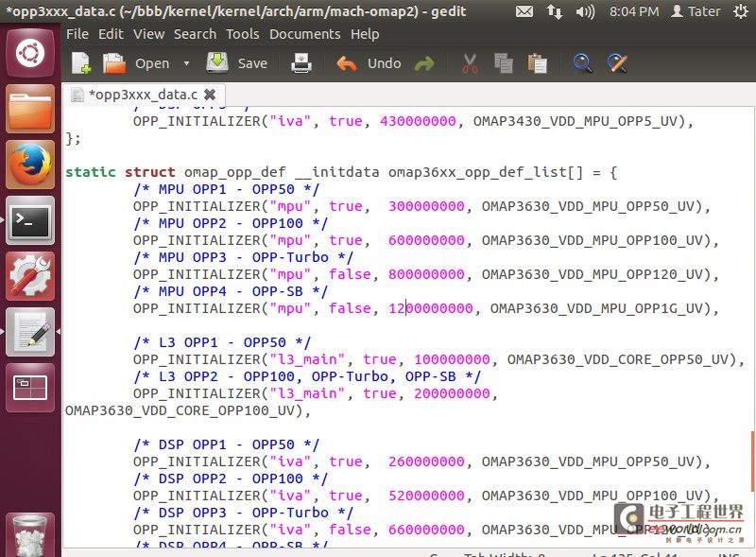Screen dimensions: 756x557
Task: Click the 600000000 frequency value
Action: (x=426, y=240)
